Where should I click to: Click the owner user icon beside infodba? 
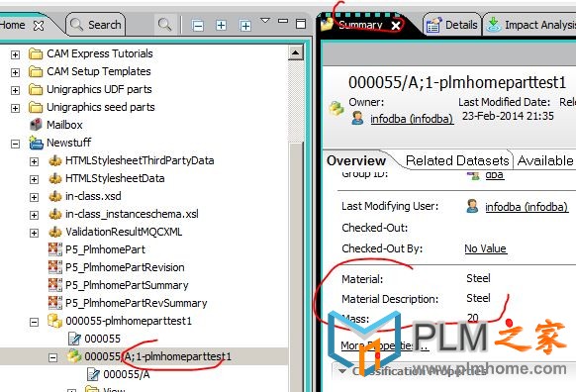click(357, 118)
